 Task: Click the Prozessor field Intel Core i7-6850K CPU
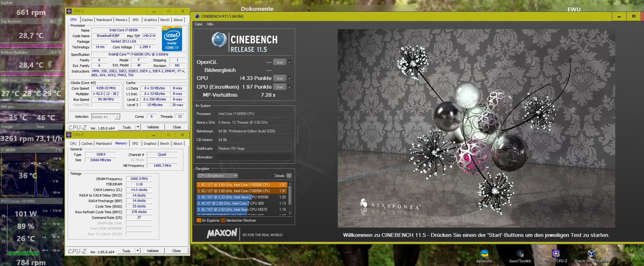pos(254,114)
